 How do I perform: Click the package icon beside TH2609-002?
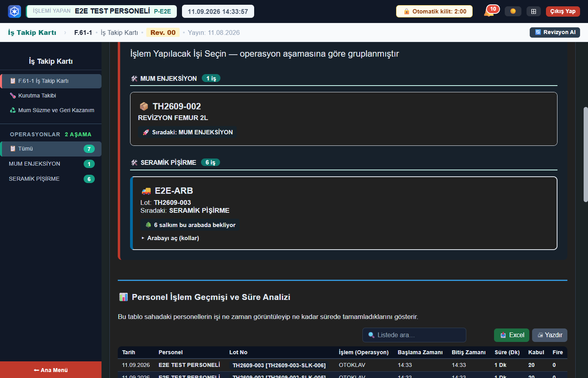click(x=144, y=106)
